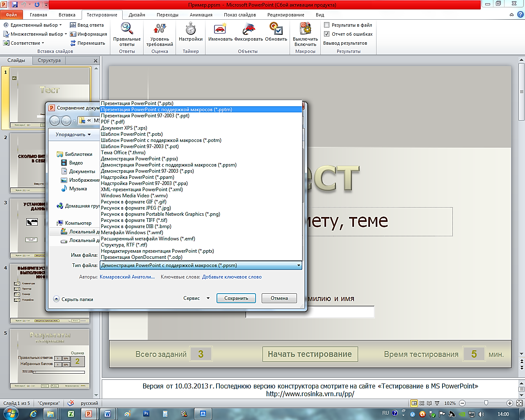Click Начать тестирование slide button
Image resolution: width=525 pixels, height=420 pixels.
(310, 354)
